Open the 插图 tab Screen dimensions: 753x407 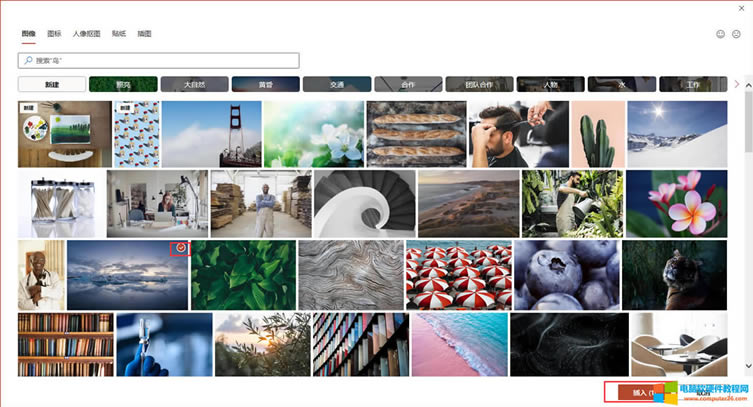click(x=144, y=34)
